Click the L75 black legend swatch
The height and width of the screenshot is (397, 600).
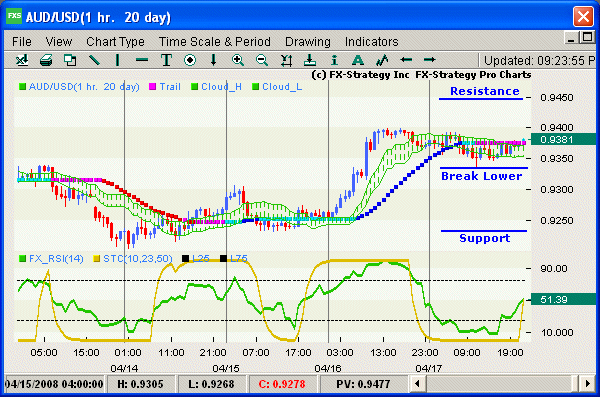(223, 259)
